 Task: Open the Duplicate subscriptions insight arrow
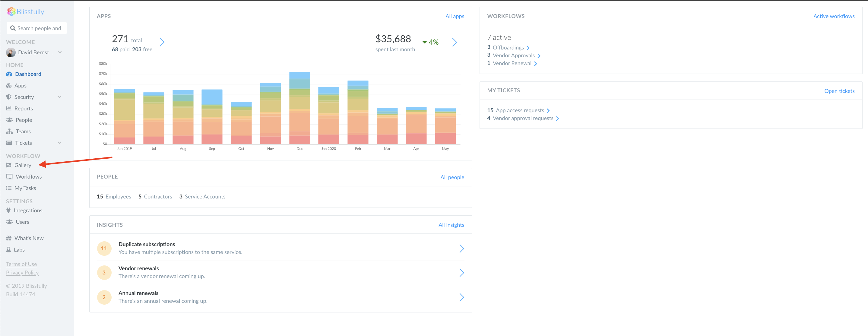[x=462, y=248]
